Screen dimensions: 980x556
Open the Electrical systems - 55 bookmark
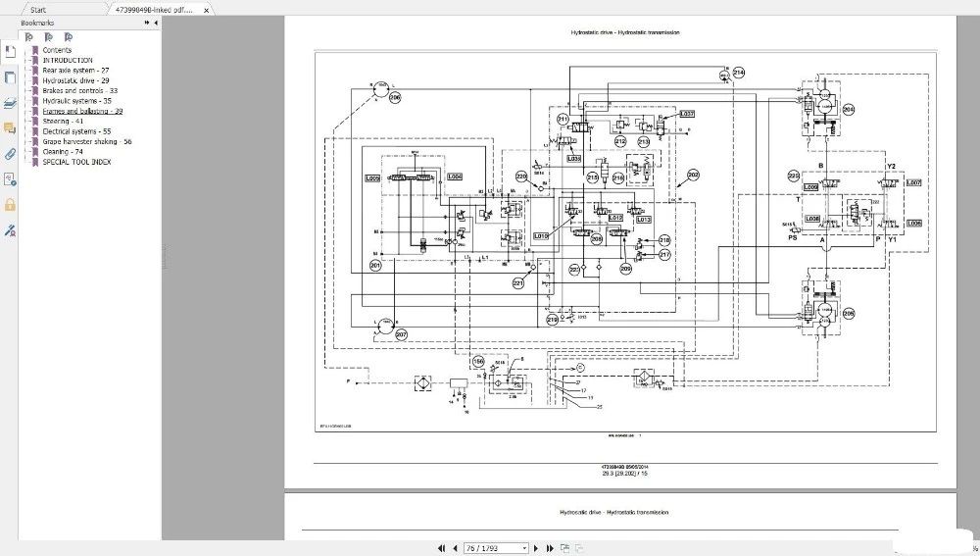pyautogui.click(x=76, y=131)
